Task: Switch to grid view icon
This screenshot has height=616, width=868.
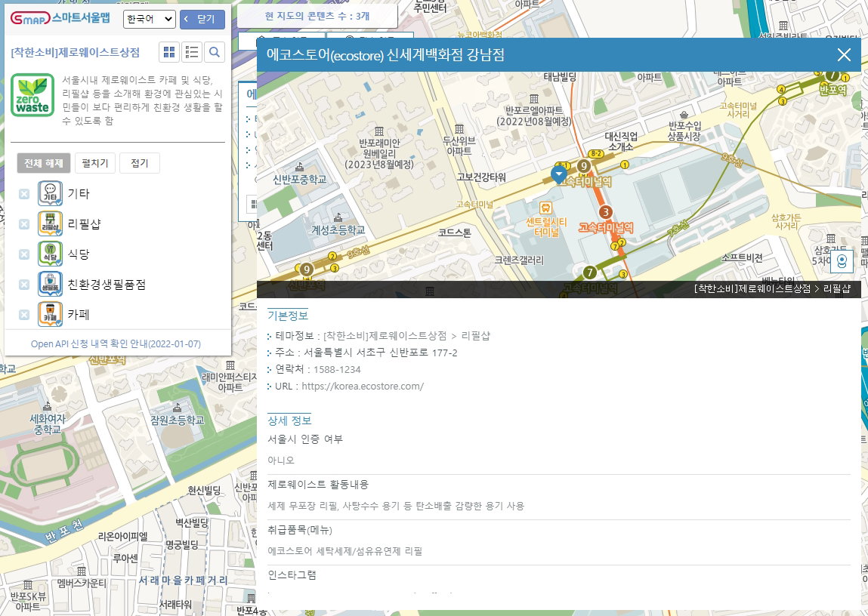Action: pyautogui.click(x=169, y=52)
